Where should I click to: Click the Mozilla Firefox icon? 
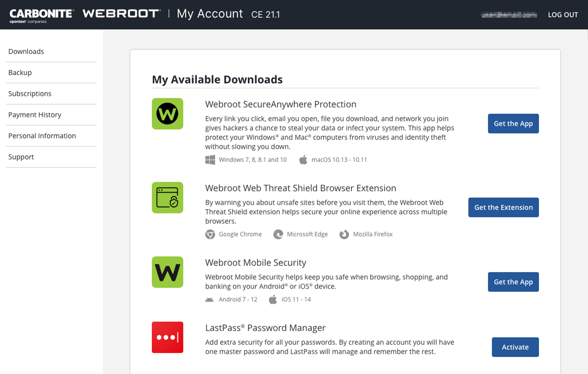point(344,234)
